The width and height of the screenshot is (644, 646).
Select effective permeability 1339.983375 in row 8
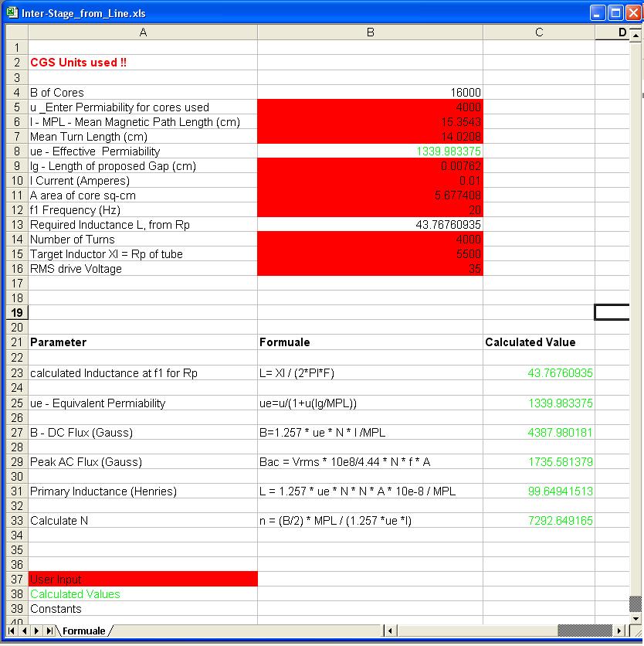(370, 151)
